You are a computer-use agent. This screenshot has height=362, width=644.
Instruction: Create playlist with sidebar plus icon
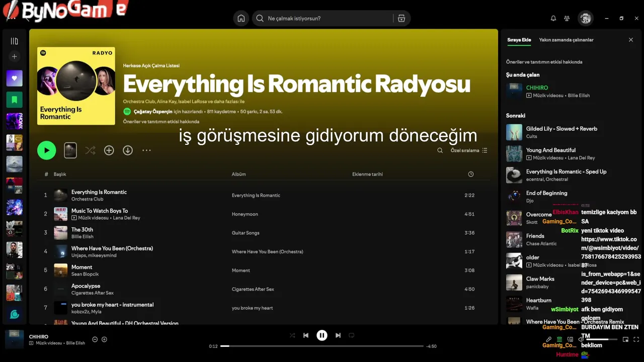14,57
